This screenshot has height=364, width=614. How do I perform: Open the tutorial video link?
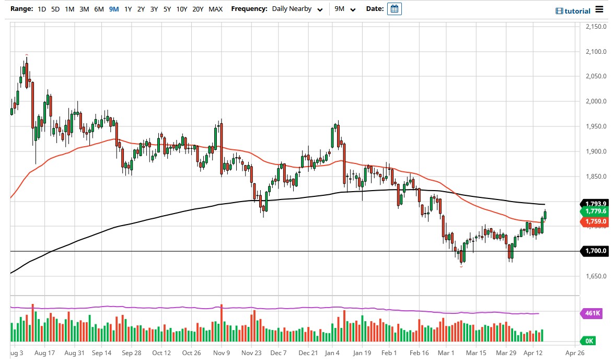[573, 11]
